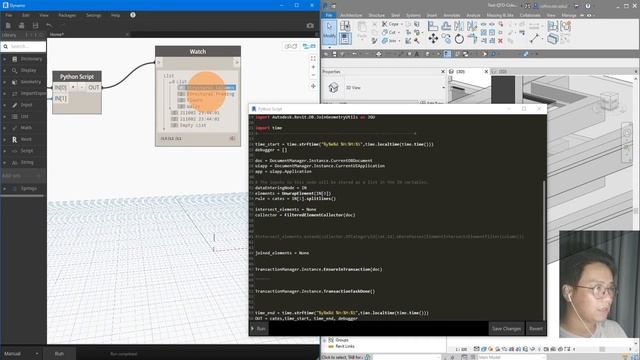
Task: Click the plus button on Python Script node
Action: 73,87
